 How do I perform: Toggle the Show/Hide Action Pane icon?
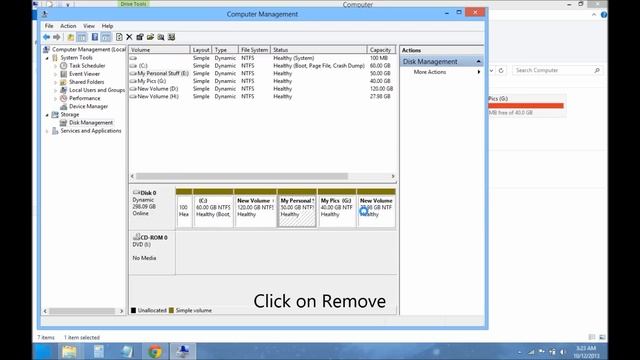106,37
